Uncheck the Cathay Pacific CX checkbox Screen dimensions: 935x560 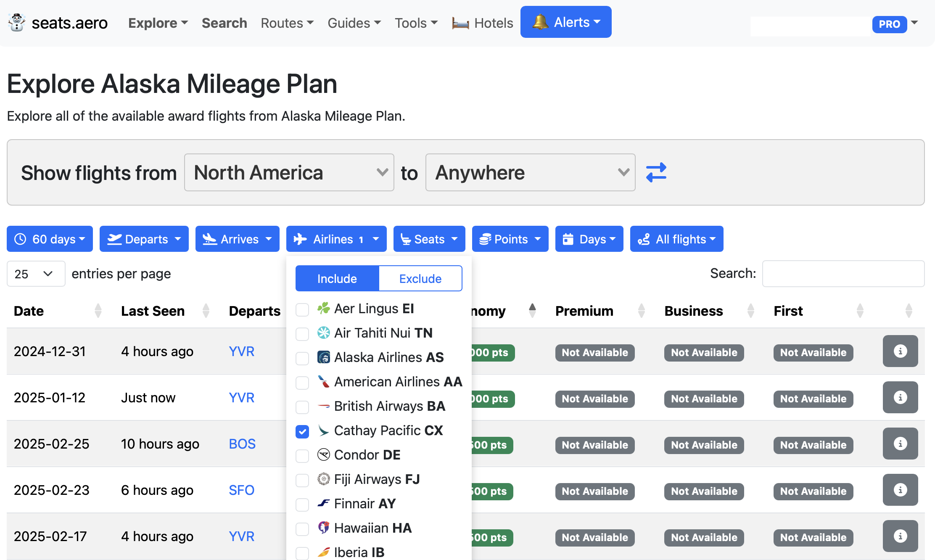(x=302, y=431)
